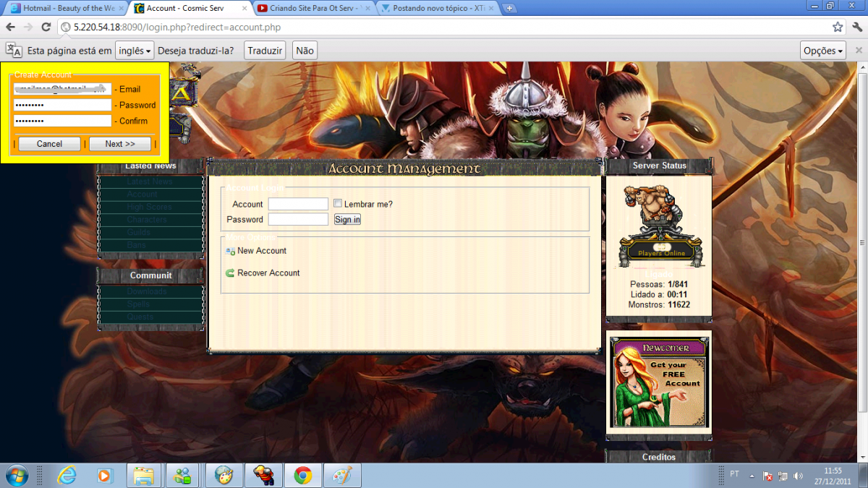Open Windows Explorer folder in the taskbar

[143, 475]
